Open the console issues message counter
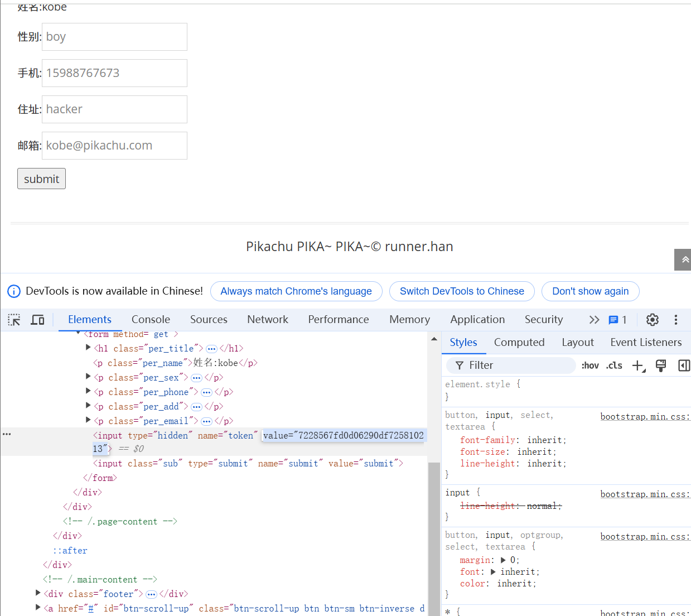Screen dimensions: 691x616 coord(617,320)
